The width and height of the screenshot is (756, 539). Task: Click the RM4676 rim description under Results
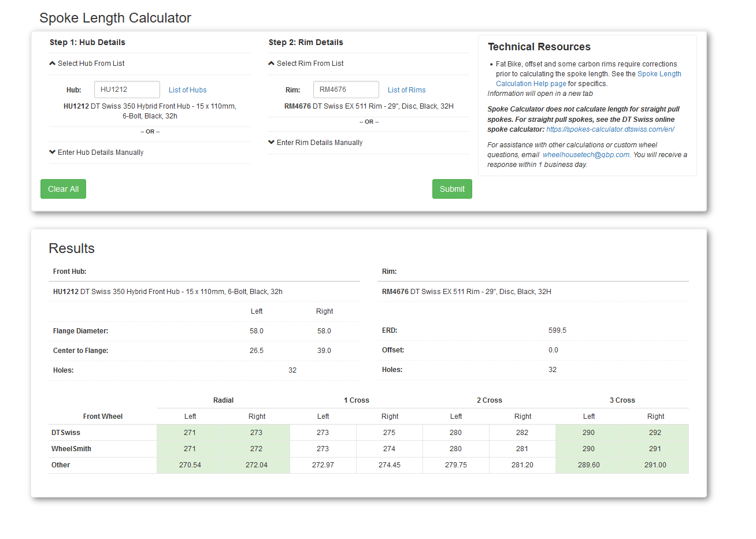coord(466,292)
